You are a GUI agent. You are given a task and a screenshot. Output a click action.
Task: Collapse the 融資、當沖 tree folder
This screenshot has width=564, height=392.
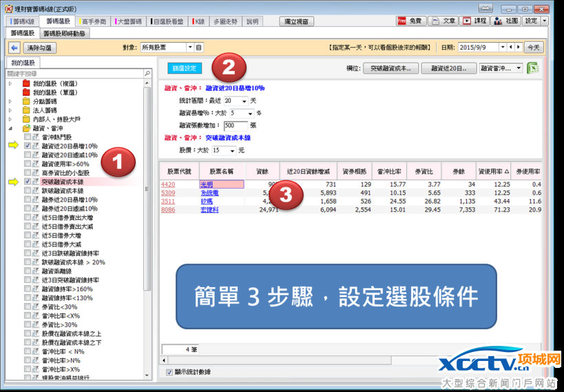click(10, 128)
